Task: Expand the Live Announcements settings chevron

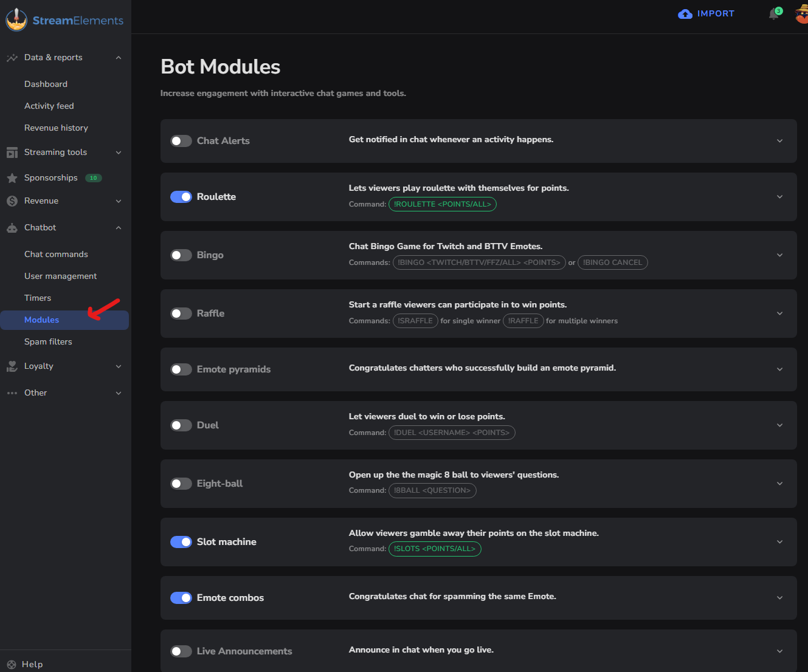Action: (779, 651)
